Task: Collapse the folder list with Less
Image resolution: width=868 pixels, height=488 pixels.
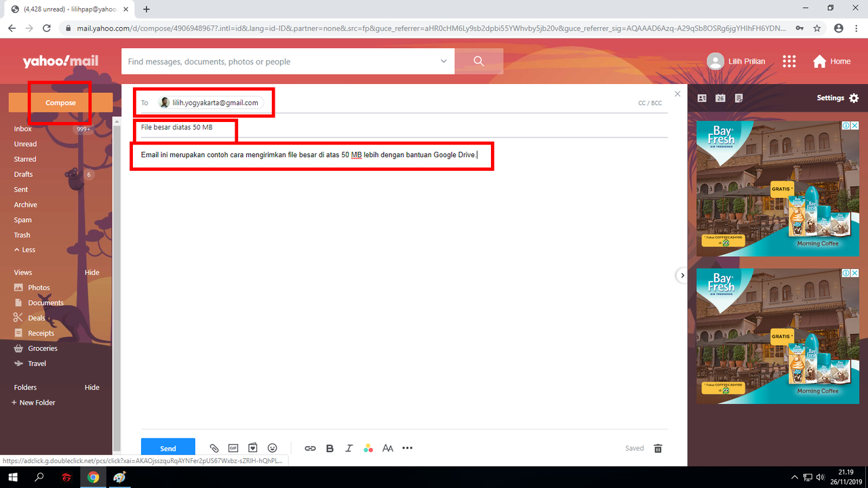Action: click(x=25, y=249)
